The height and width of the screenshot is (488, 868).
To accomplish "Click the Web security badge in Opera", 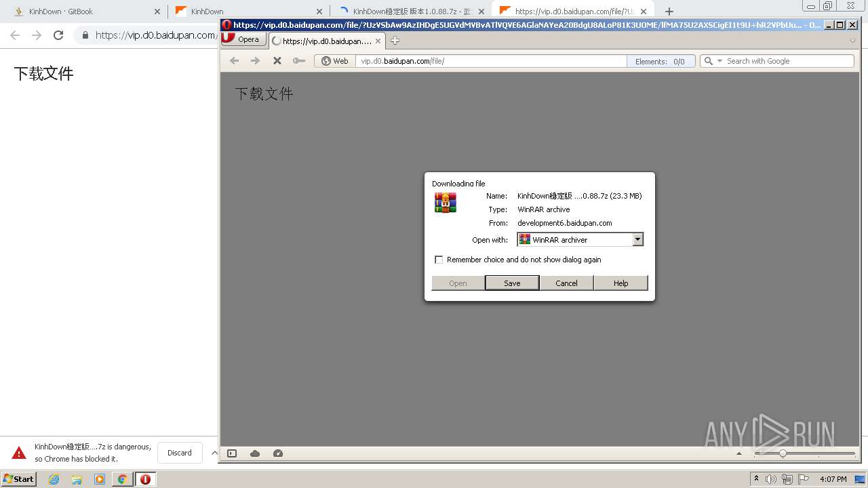I will coord(335,61).
